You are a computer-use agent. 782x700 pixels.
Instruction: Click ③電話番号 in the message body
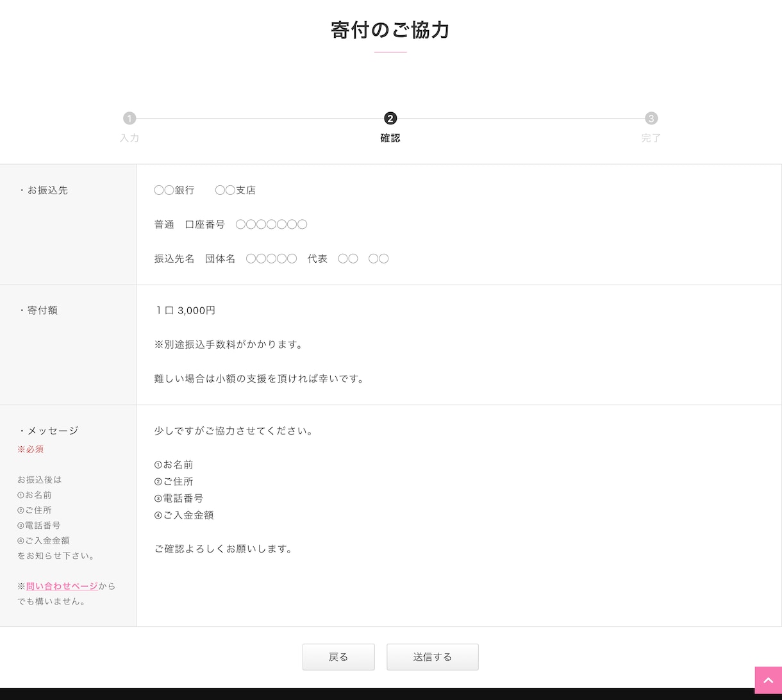point(179,498)
